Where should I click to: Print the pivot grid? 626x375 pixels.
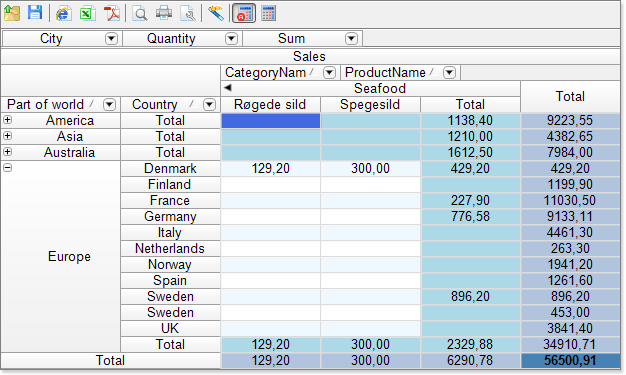pyautogui.click(x=164, y=14)
